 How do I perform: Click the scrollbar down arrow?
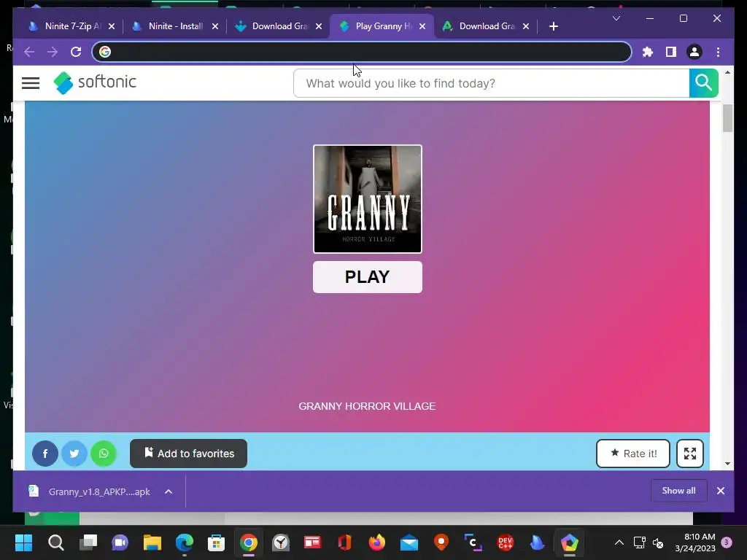(x=727, y=463)
